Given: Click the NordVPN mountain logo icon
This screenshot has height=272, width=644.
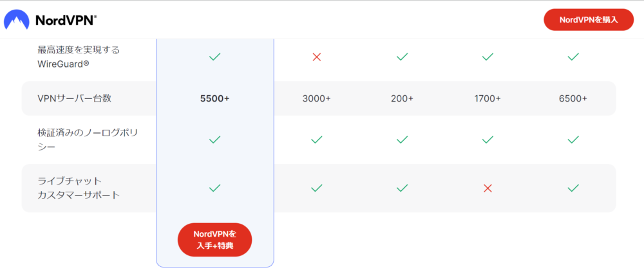Looking at the screenshot, I should (16, 20).
